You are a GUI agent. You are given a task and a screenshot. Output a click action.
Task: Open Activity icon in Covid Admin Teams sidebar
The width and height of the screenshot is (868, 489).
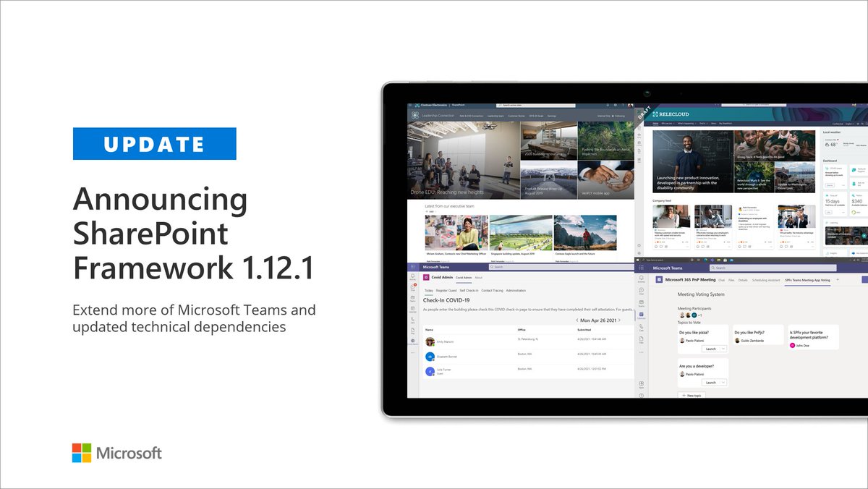coord(413,276)
